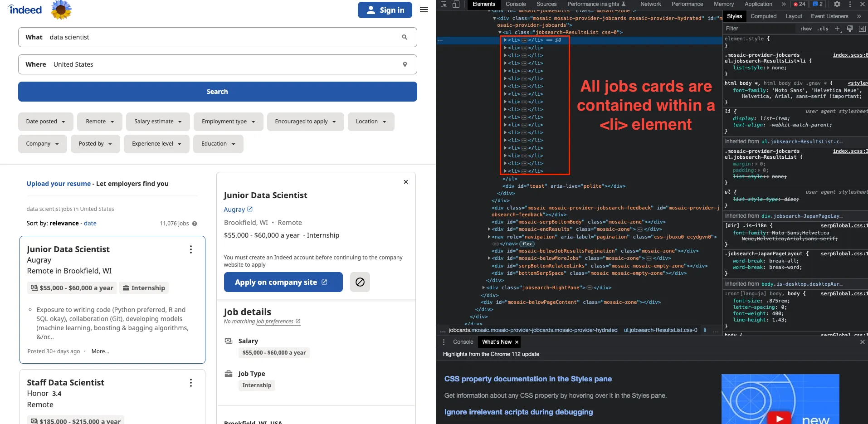The image size is (868, 424).
Task: Toggle DevTools device toolbar icon
Action: (x=456, y=4)
